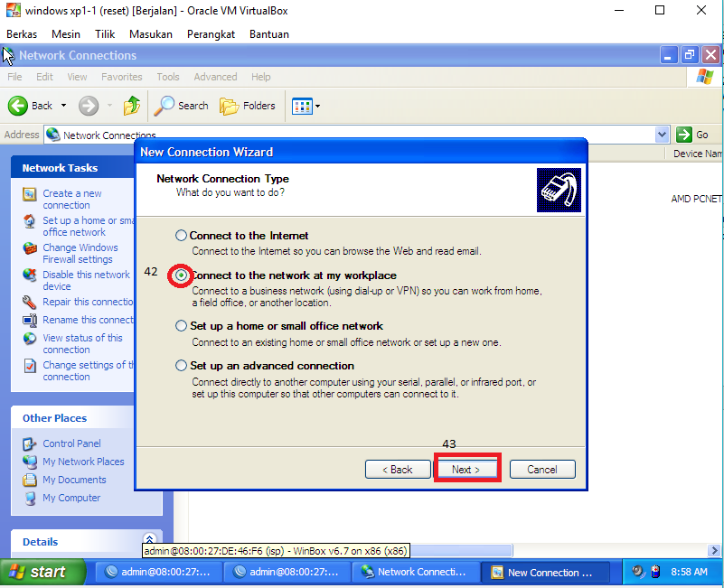Open the File menu in Network Connections
Viewport: 724px width, 588px height.
coord(14,77)
